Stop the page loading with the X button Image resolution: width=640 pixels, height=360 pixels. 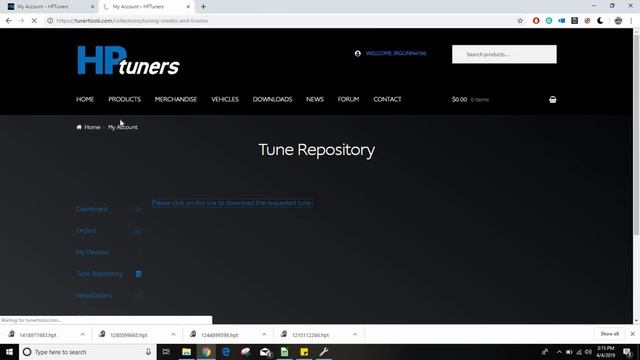[x=34, y=21]
